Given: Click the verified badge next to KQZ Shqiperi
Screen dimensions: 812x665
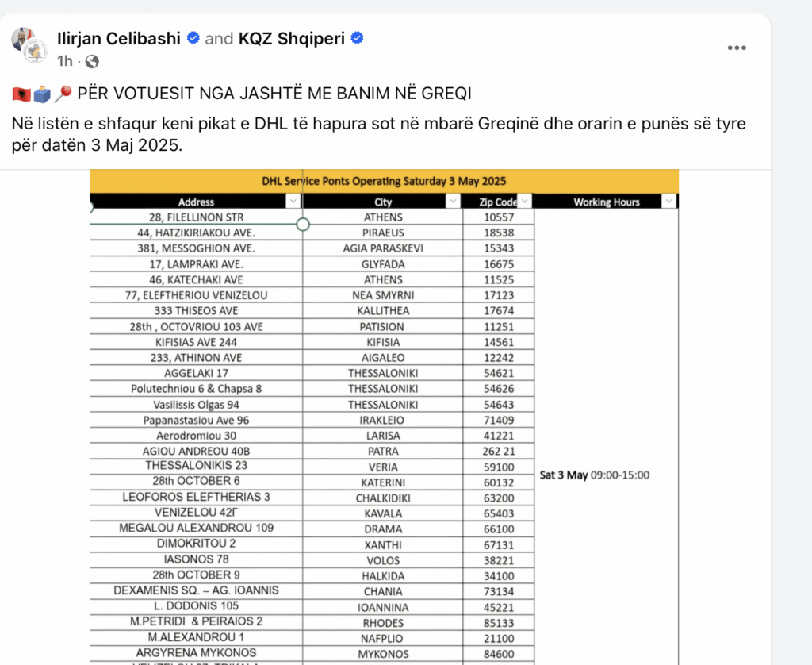Looking at the screenshot, I should [358, 38].
